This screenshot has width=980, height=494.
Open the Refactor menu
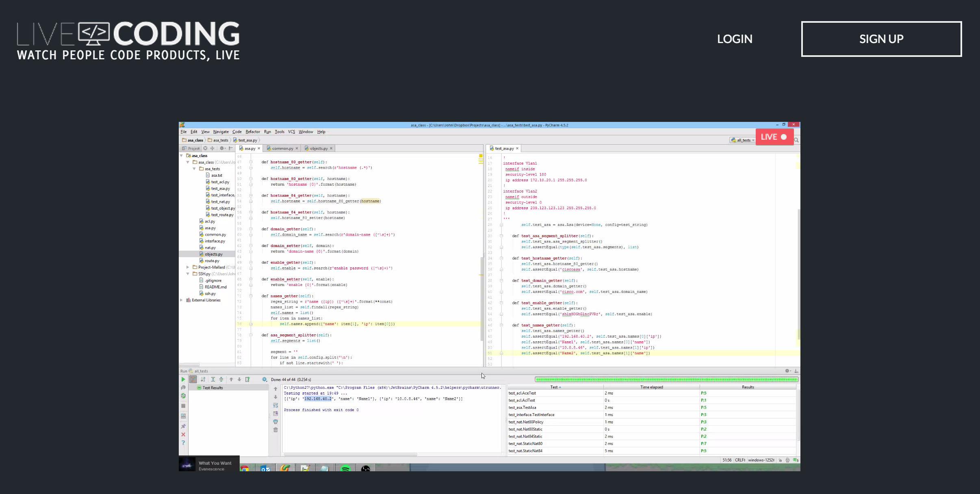[252, 132]
